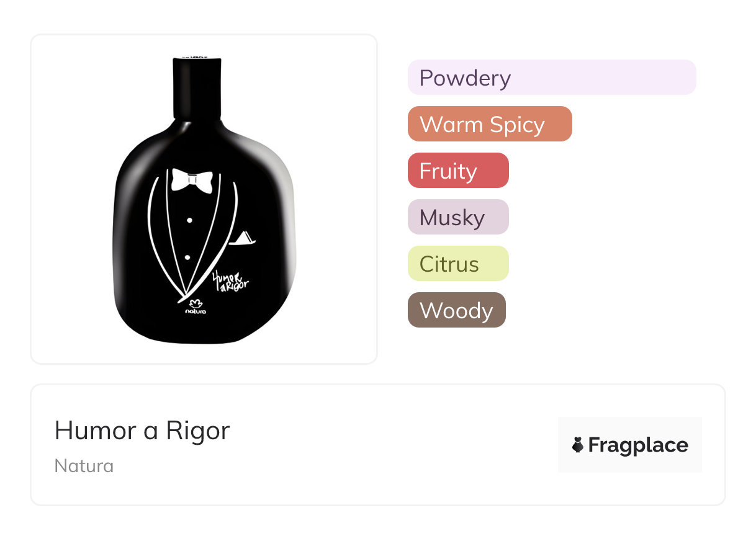Select the Warm Spicy accord bar
The image size is (756, 536).
(490, 124)
